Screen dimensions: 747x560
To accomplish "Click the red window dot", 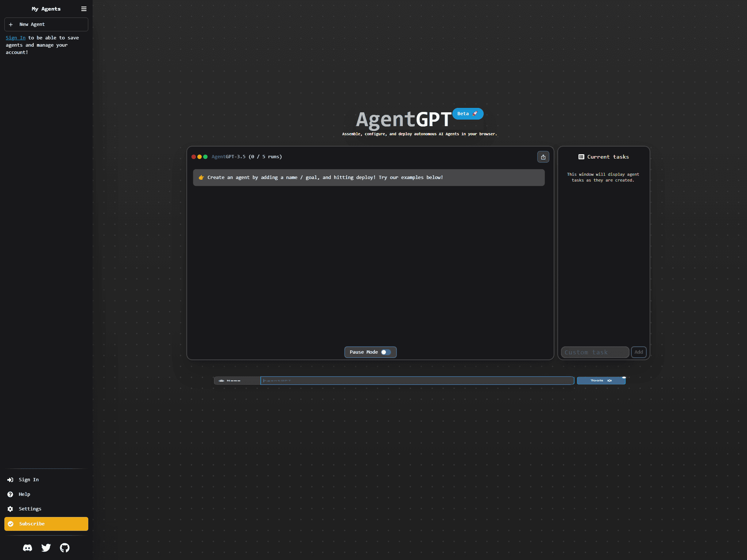I will coord(194,157).
